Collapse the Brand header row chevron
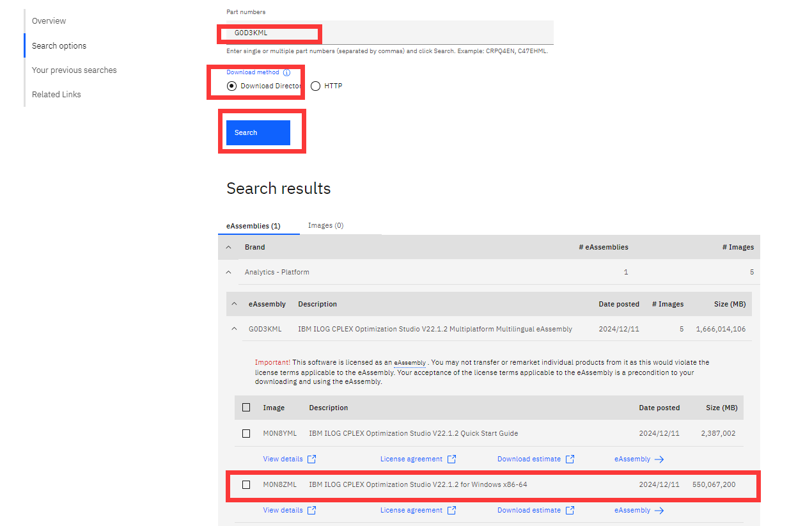The image size is (812, 526). [x=228, y=247]
